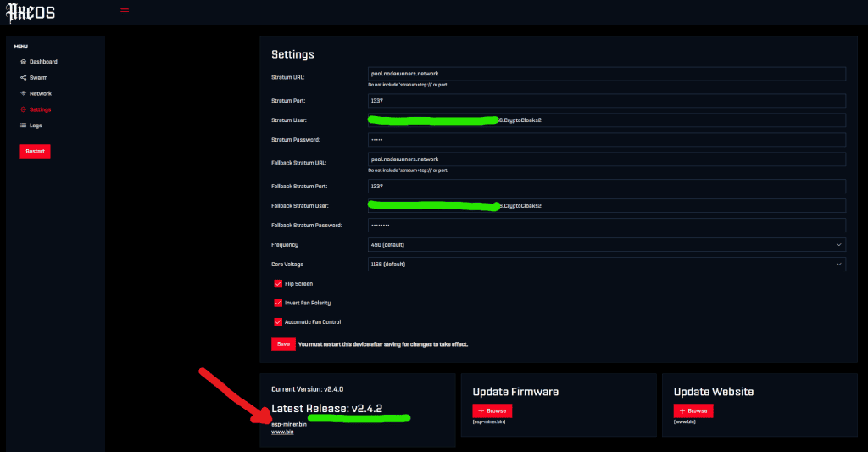Click the Swarm share icon
Viewport: 868px width, 452px height.
[23, 77]
